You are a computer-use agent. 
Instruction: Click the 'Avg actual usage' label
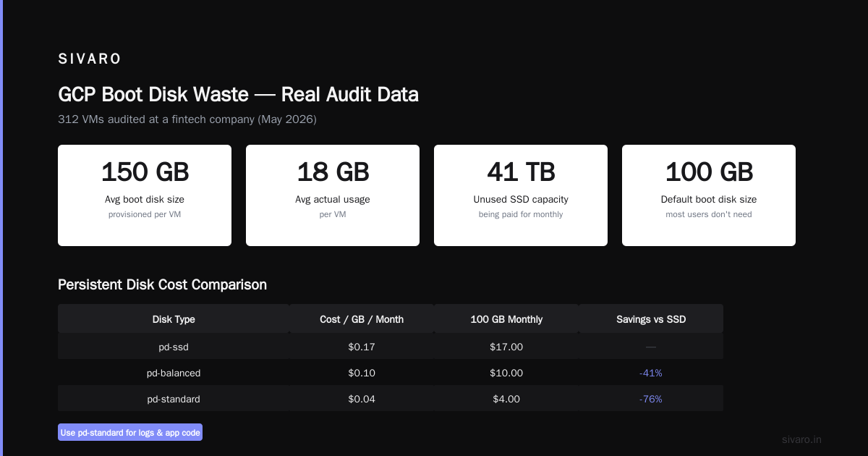pyautogui.click(x=333, y=199)
